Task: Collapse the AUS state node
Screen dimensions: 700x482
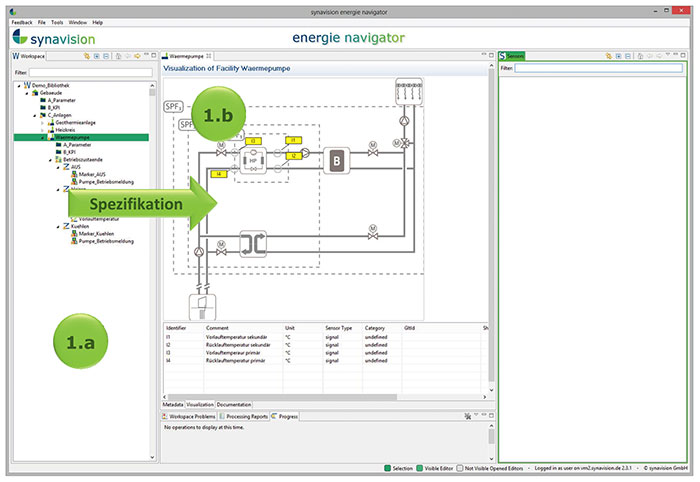Action: (x=58, y=167)
